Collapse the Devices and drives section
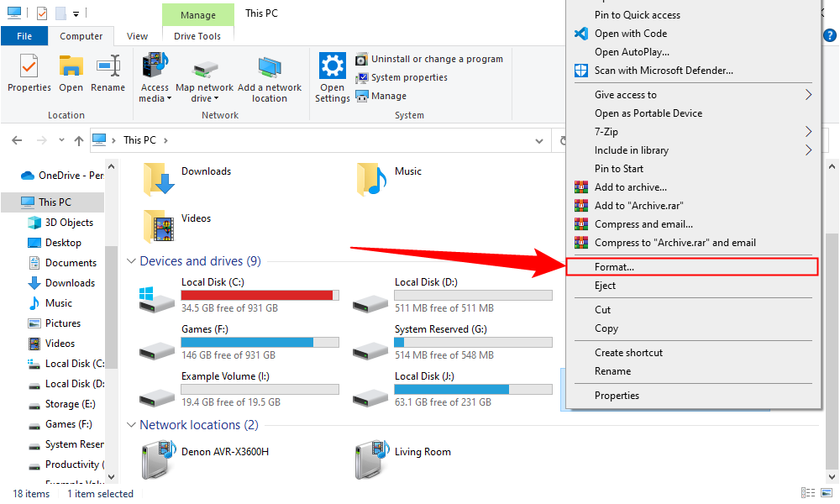The image size is (840, 504). pyautogui.click(x=132, y=261)
